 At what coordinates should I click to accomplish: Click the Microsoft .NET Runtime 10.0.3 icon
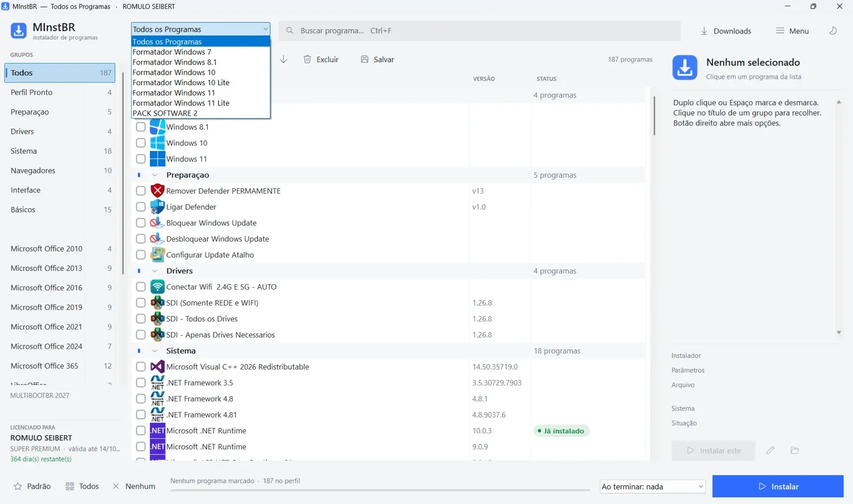[157, 430]
